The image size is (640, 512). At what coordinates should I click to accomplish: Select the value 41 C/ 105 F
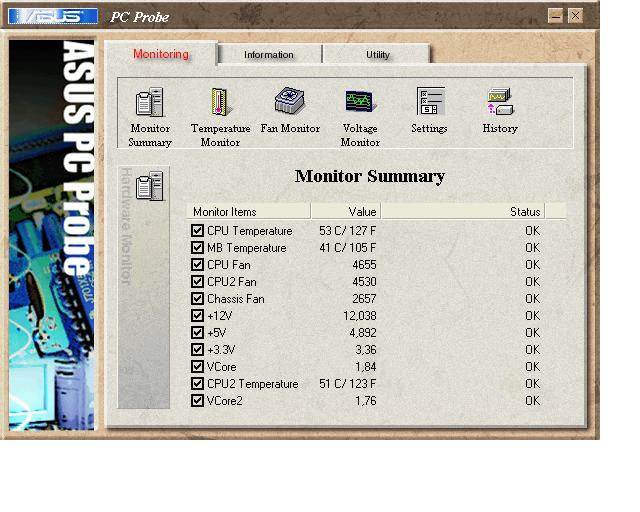pyautogui.click(x=347, y=248)
